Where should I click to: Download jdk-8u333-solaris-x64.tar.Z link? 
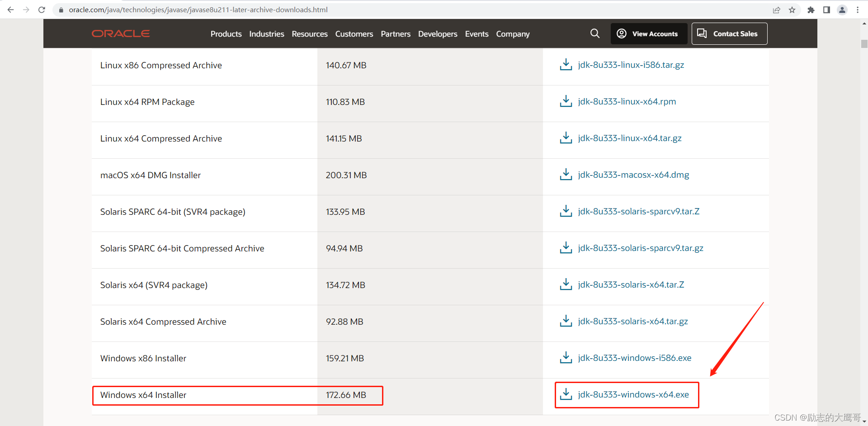click(x=631, y=284)
